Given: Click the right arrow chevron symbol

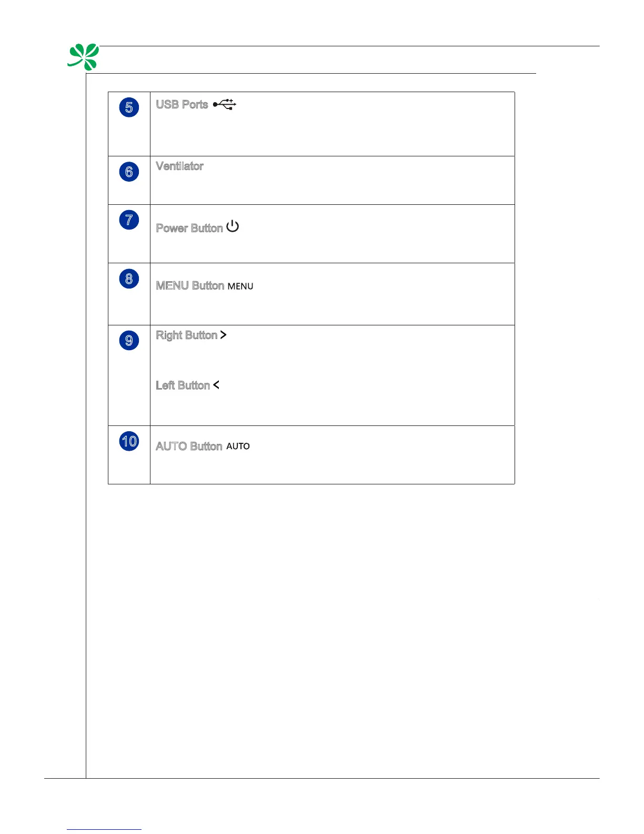Looking at the screenshot, I should coord(224,335).
